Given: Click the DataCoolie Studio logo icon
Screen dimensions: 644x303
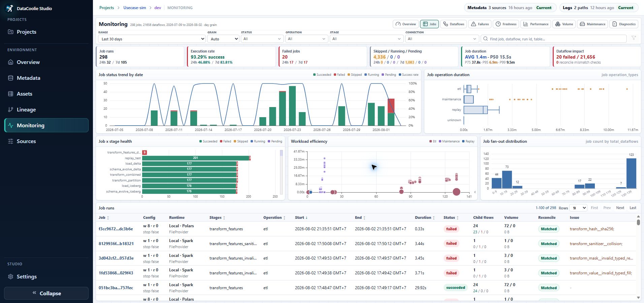Looking at the screenshot, I should (9, 8).
